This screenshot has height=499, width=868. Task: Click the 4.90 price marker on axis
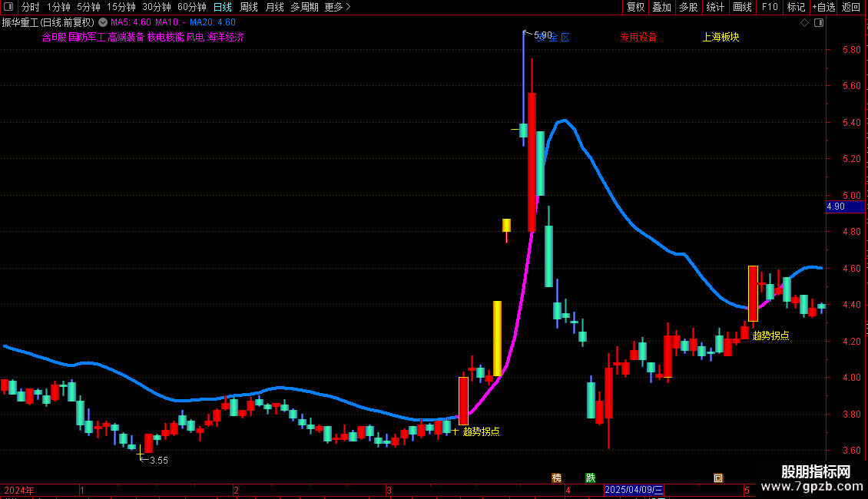pyautogui.click(x=845, y=207)
